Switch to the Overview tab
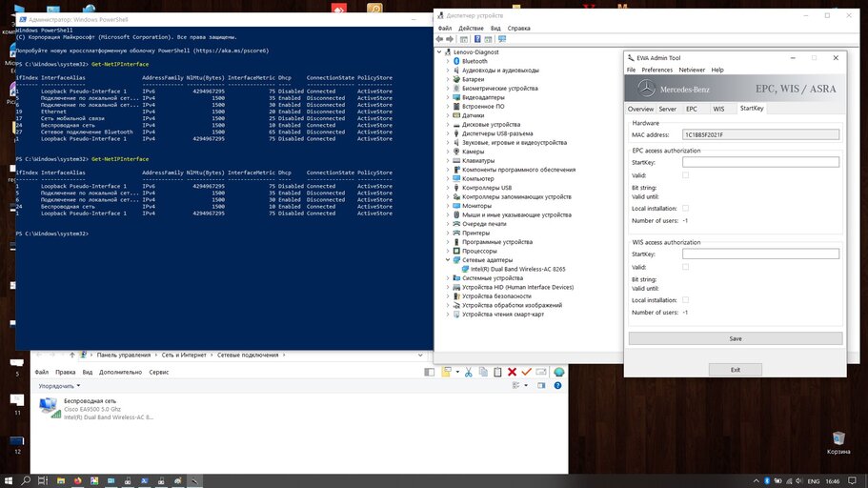 point(640,109)
